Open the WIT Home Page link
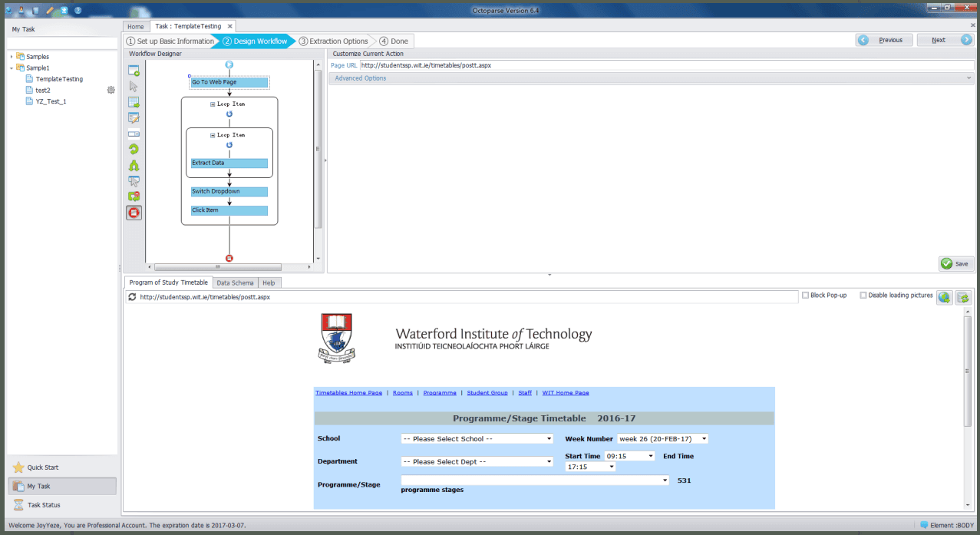This screenshot has width=980, height=535. coord(566,393)
